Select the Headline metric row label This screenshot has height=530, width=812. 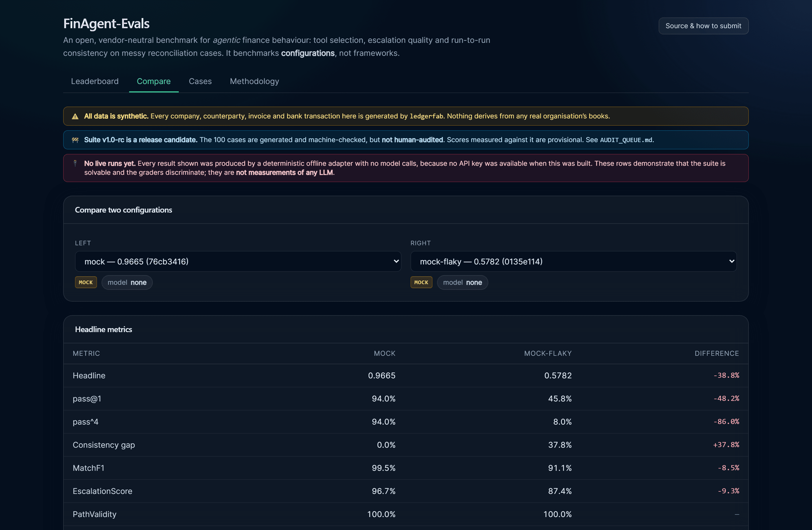(x=89, y=376)
